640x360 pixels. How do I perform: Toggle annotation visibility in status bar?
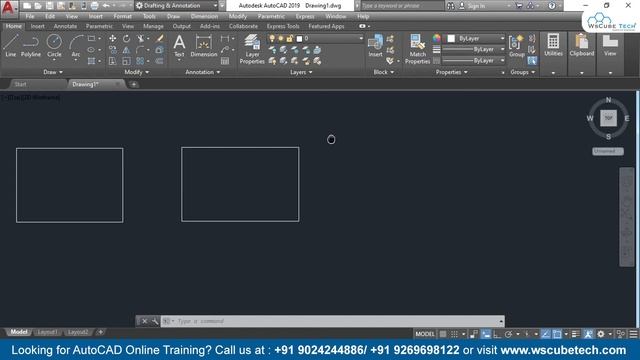[x=588, y=334]
